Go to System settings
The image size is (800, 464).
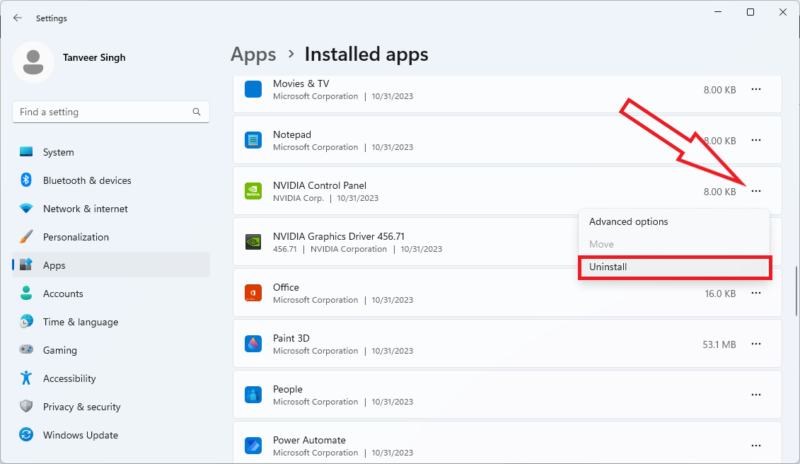[111, 152]
